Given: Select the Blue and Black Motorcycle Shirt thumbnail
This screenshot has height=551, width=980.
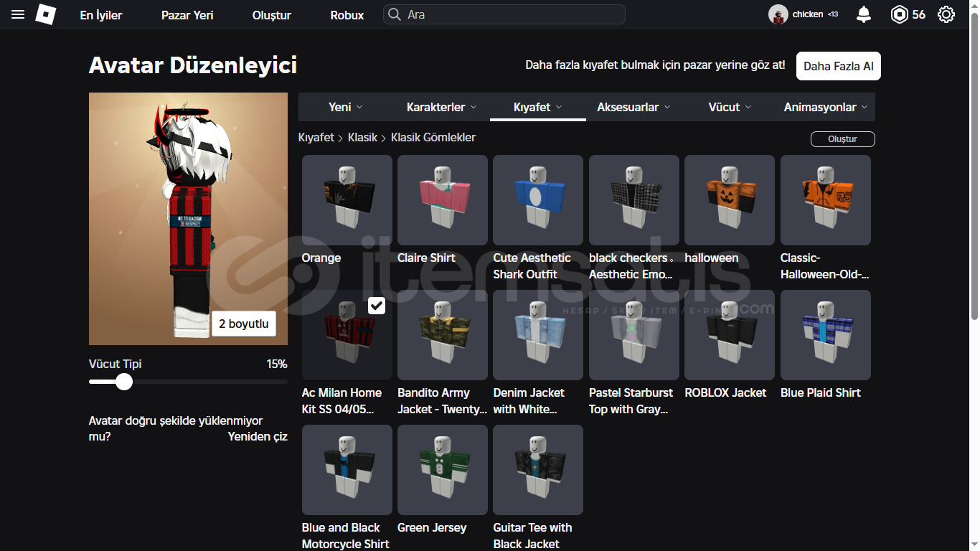Looking at the screenshot, I should tap(347, 470).
